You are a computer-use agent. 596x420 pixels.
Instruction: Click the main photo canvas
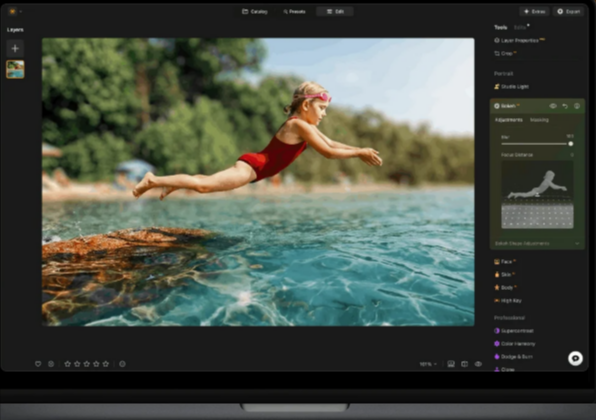point(258,182)
